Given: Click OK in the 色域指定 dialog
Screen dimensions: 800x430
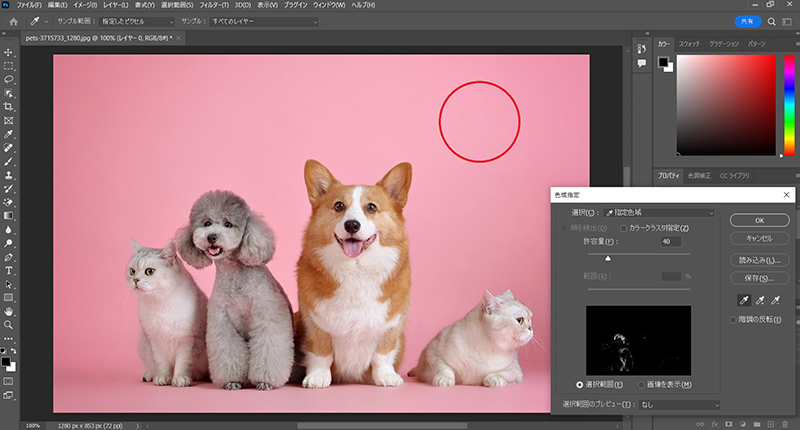Looking at the screenshot, I should click(x=760, y=220).
